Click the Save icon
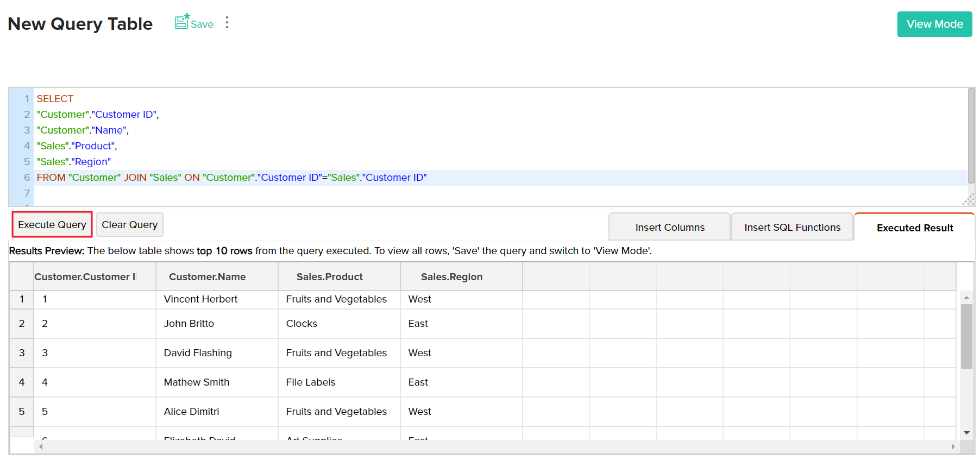 click(x=182, y=22)
